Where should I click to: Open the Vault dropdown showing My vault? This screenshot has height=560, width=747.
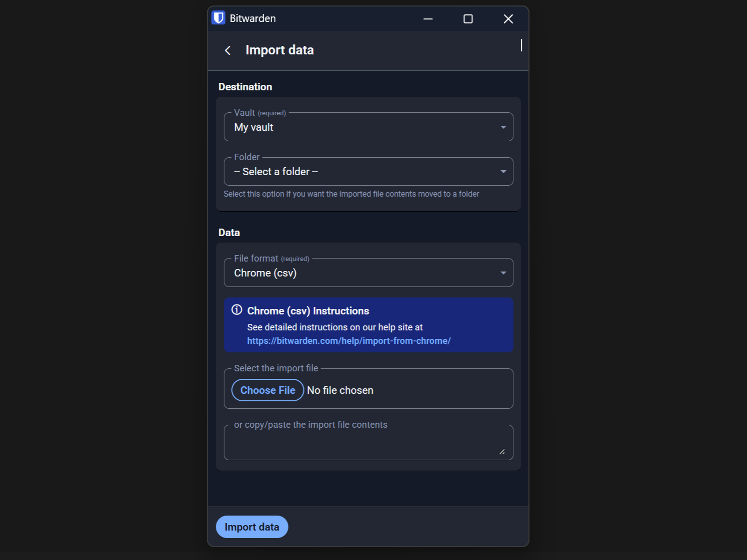pyautogui.click(x=369, y=127)
